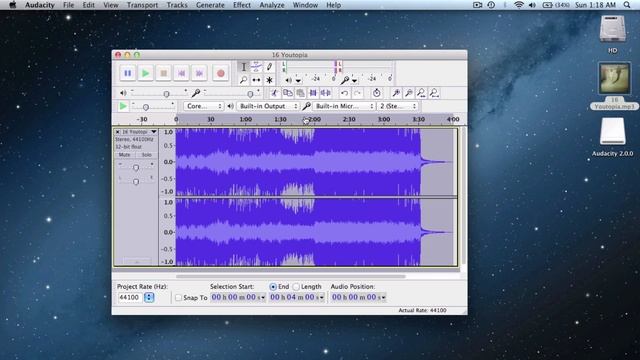The width and height of the screenshot is (640, 360).
Task: Open the Transport menu
Action: click(142, 5)
